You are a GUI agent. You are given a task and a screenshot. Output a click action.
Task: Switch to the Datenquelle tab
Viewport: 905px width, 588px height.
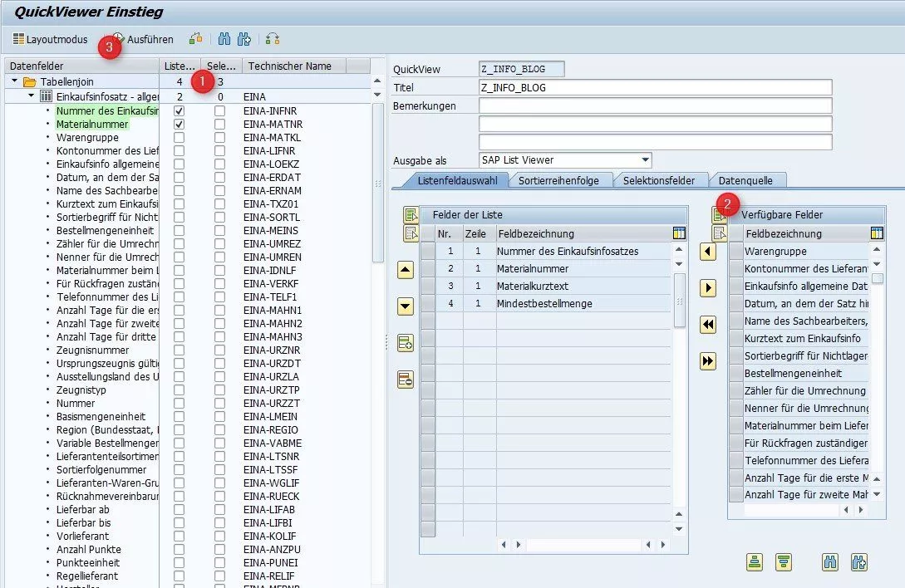pyautogui.click(x=745, y=180)
